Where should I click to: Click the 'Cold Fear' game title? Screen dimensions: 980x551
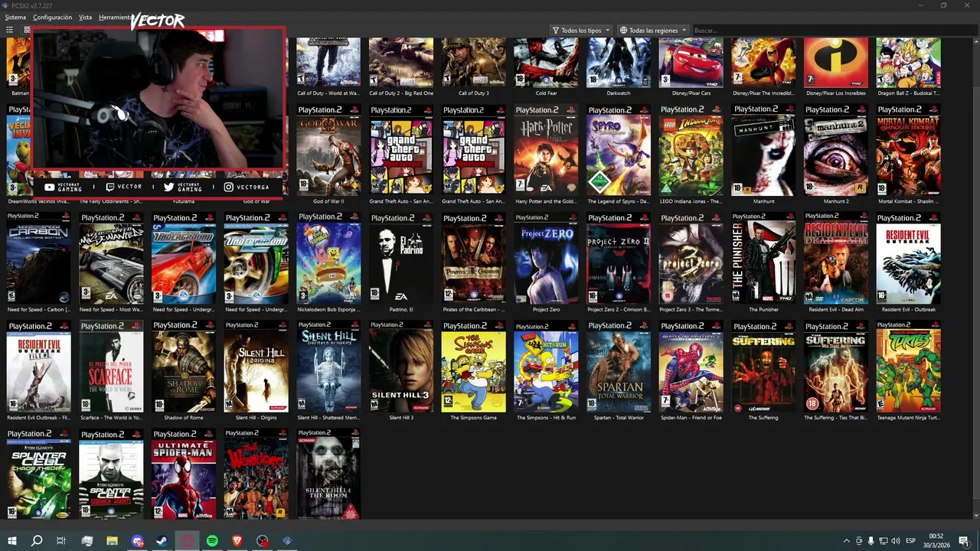tap(546, 93)
